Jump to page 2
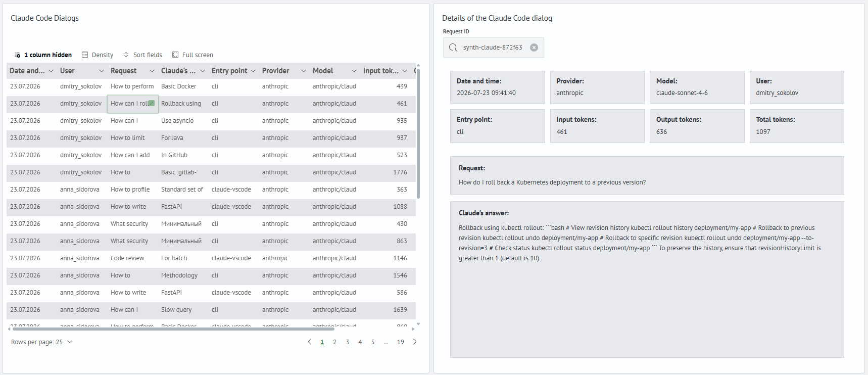The width and height of the screenshot is (868, 375). point(334,342)
